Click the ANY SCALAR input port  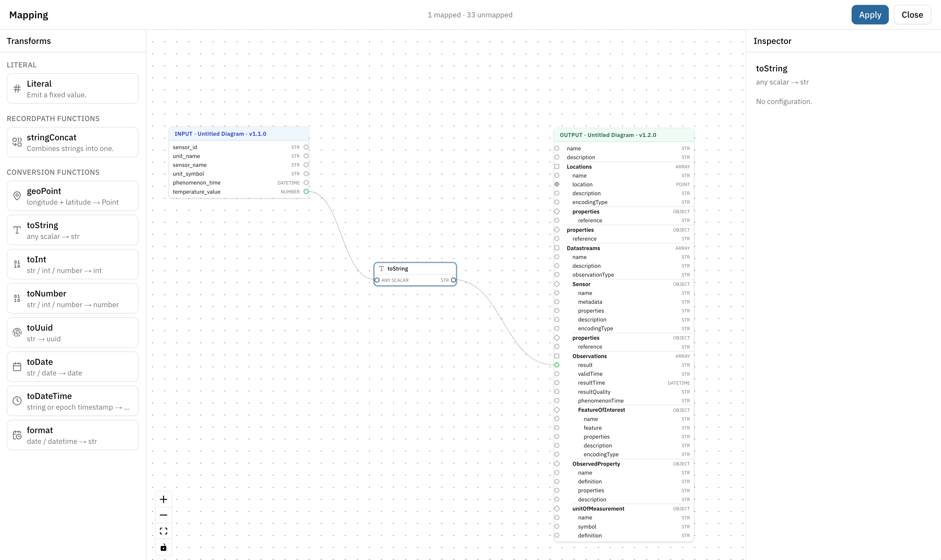(377, 280)
